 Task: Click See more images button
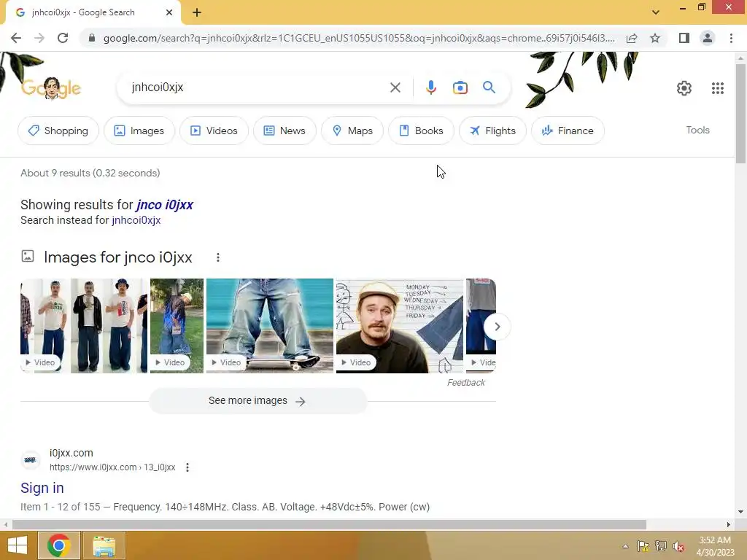[258, 401]
